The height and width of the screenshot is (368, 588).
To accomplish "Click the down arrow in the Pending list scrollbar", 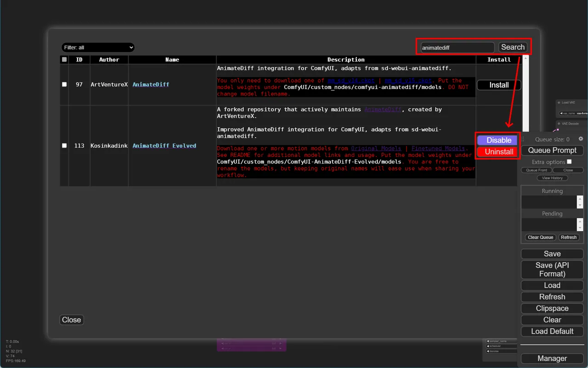I will 580,228.
